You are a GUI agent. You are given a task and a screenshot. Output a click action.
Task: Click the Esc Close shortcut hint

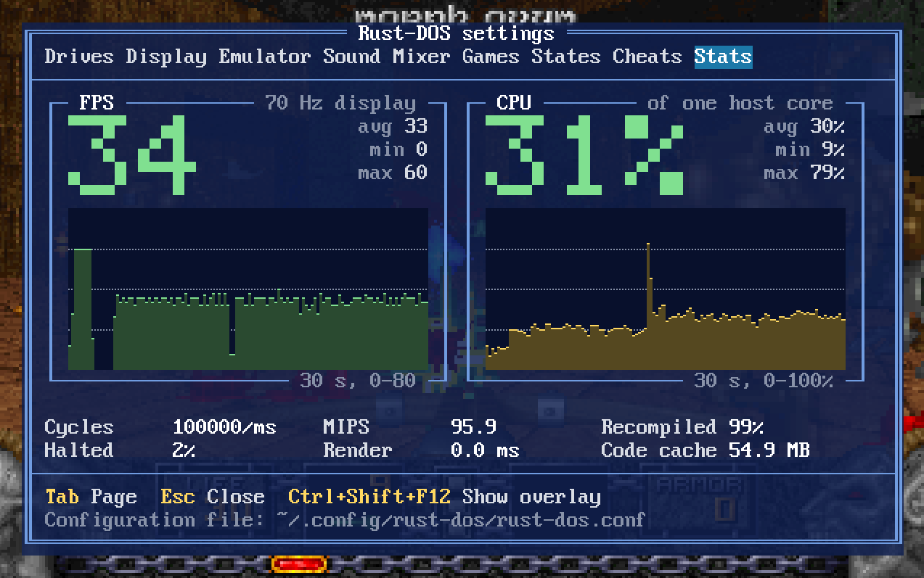213,497
